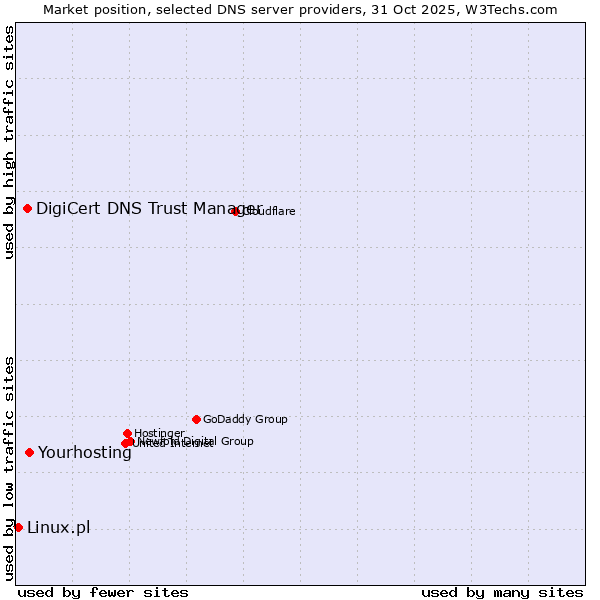The image size is (600, 600).
Task: Select the United Internet data point
Action: tap(125, 444)
